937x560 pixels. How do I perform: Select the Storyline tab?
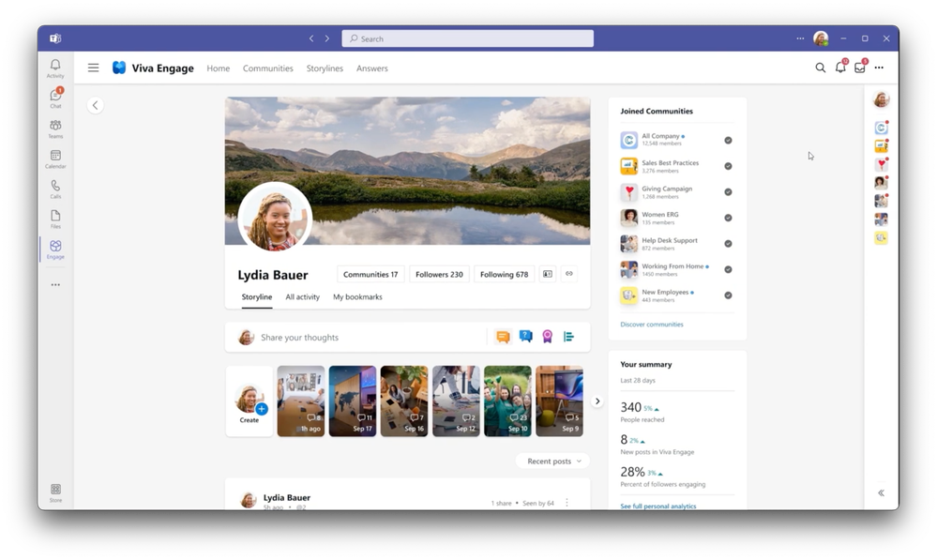256,297
